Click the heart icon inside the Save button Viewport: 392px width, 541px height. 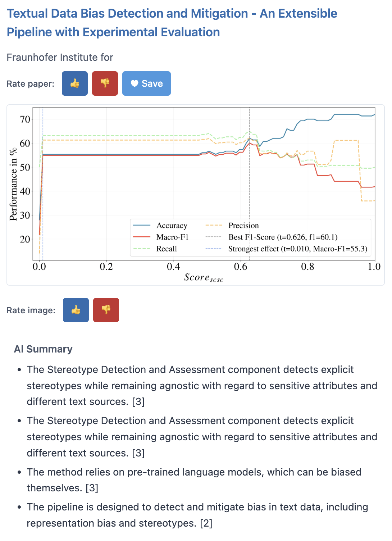pos(135,83)
